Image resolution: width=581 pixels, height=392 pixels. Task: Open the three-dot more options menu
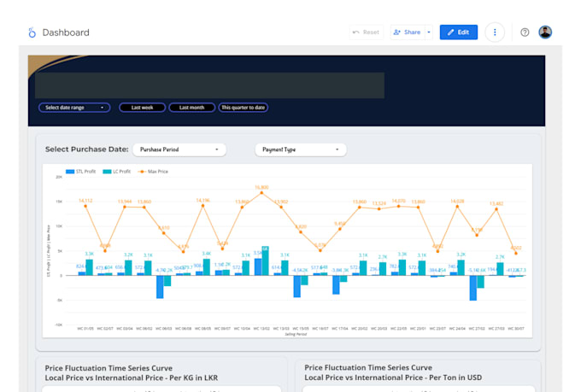click(x=495, y=32)
